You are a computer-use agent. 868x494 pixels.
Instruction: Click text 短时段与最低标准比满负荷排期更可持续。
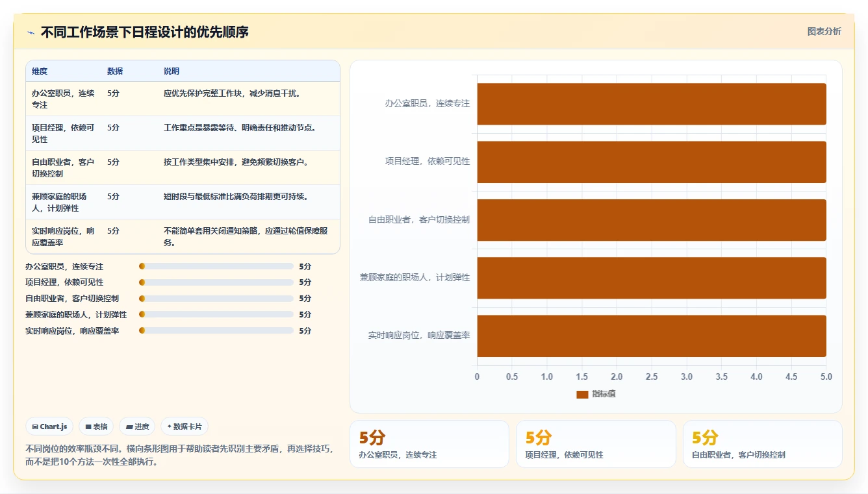(x=236, y=196)
